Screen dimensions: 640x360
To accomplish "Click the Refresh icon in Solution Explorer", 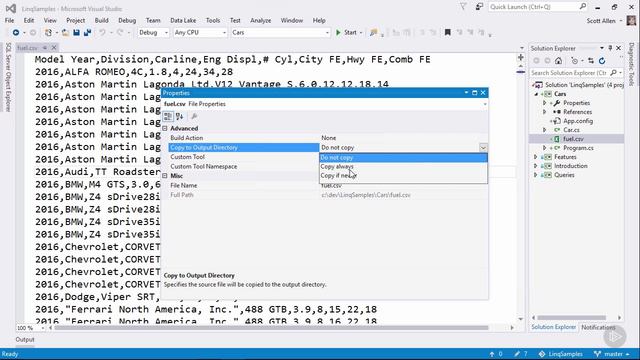I will (x=602, y=61).
